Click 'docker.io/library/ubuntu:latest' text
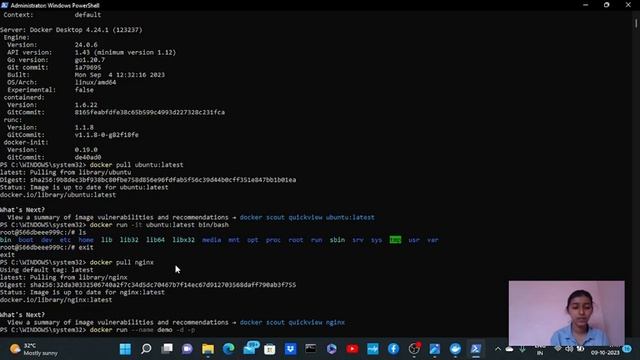 click(58, 195)
